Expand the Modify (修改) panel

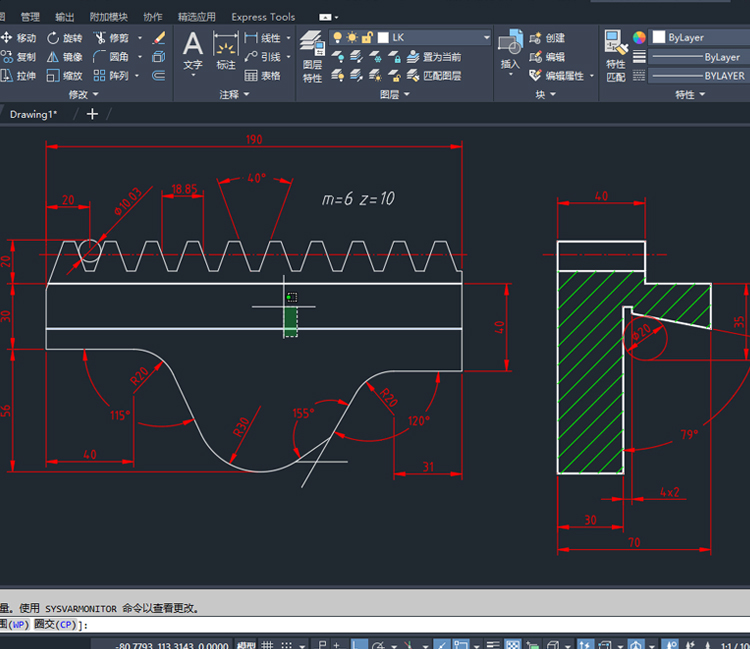coord(83,94)
